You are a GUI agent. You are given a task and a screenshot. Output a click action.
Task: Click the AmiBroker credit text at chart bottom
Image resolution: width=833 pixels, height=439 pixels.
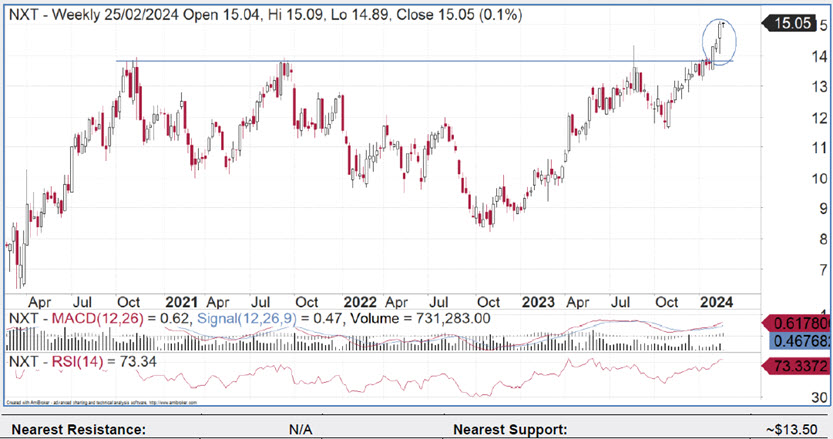(x=102, y=403)
